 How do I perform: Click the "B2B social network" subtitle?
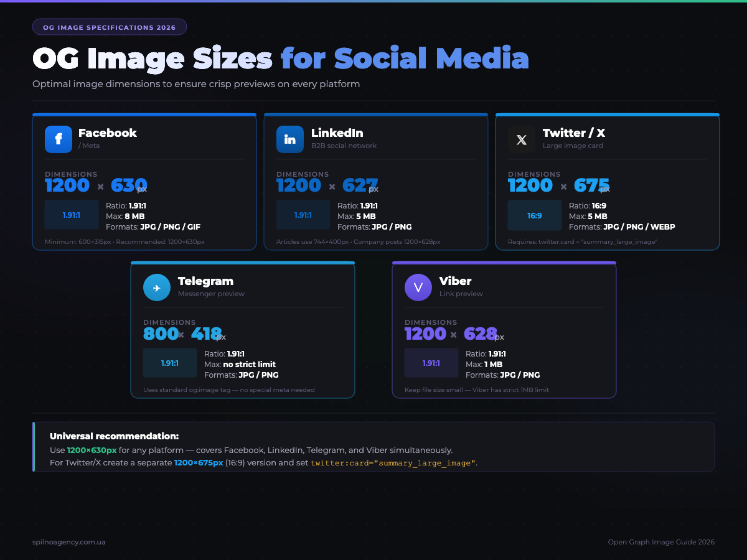(x=344, y=146)
